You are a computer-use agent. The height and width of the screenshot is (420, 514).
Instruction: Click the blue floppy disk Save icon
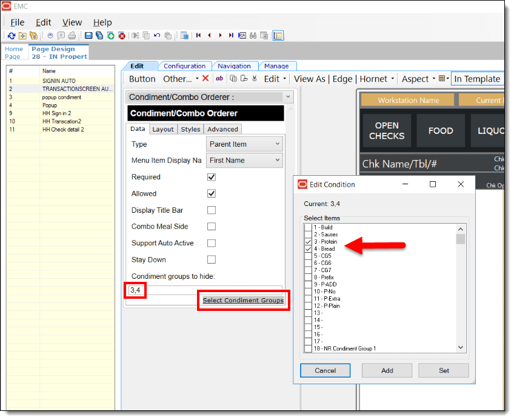89,36
